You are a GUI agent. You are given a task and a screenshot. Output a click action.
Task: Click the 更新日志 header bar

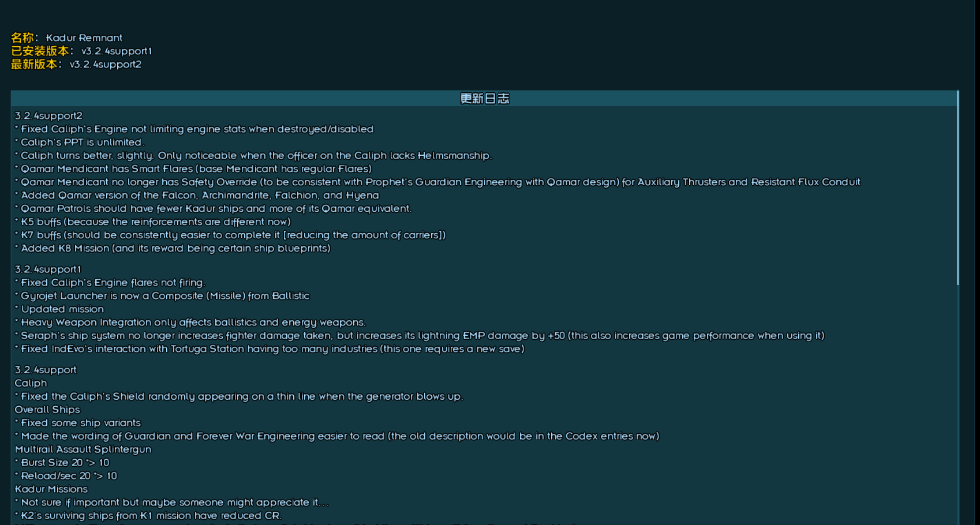coord(484,99)
